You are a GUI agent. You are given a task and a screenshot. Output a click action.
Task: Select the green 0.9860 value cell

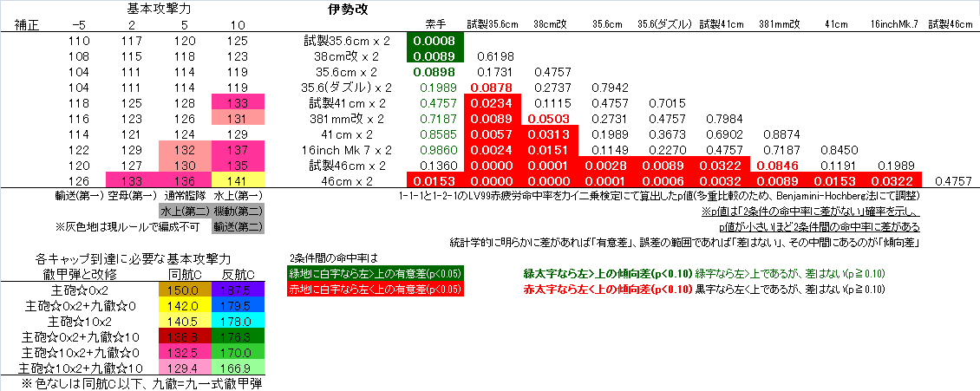click(436, 150)
